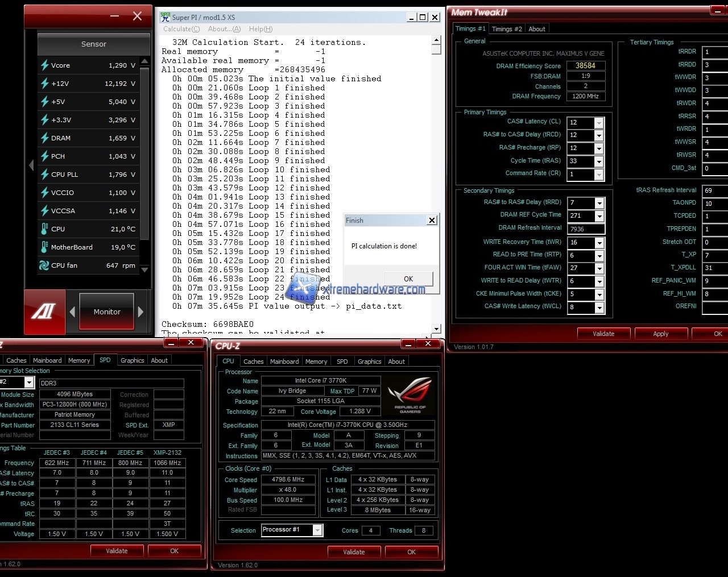The image size is (728, 577).
Task: Open the CAS# Latency (CL) dropdown
Action: pos(598,123)
